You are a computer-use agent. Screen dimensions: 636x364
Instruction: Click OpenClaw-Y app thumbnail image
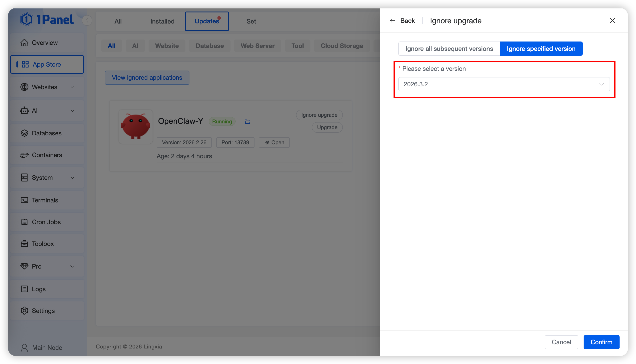pyautogui.click(x=135, y=127)
